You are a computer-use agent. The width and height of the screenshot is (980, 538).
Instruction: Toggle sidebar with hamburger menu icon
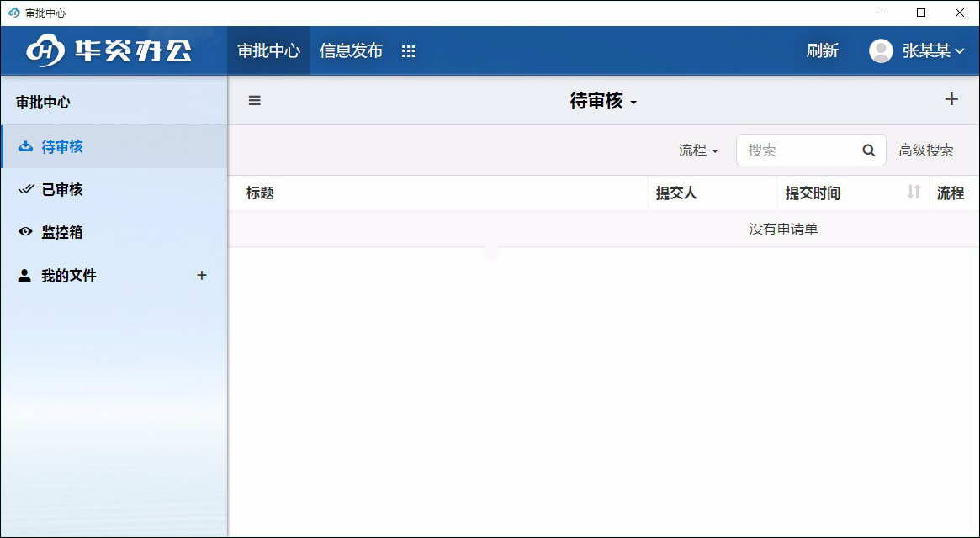pyautogui.click(x=254, y=100)
